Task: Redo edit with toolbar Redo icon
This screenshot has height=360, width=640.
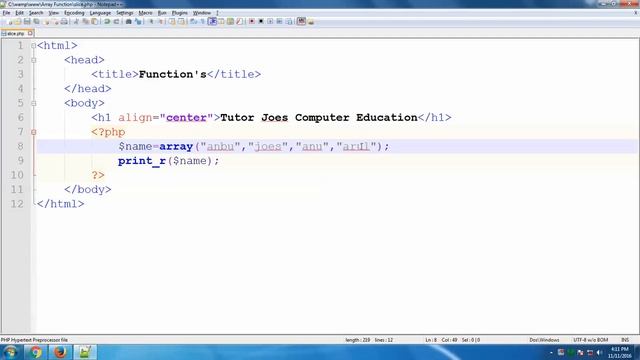Action: (116, 21)
